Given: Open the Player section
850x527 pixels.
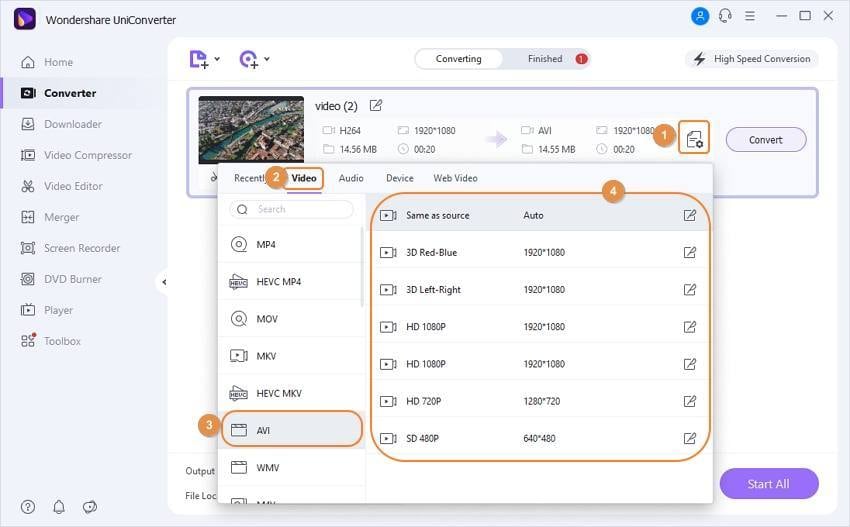Looking at the screenshot, I should tap(46, 310).
